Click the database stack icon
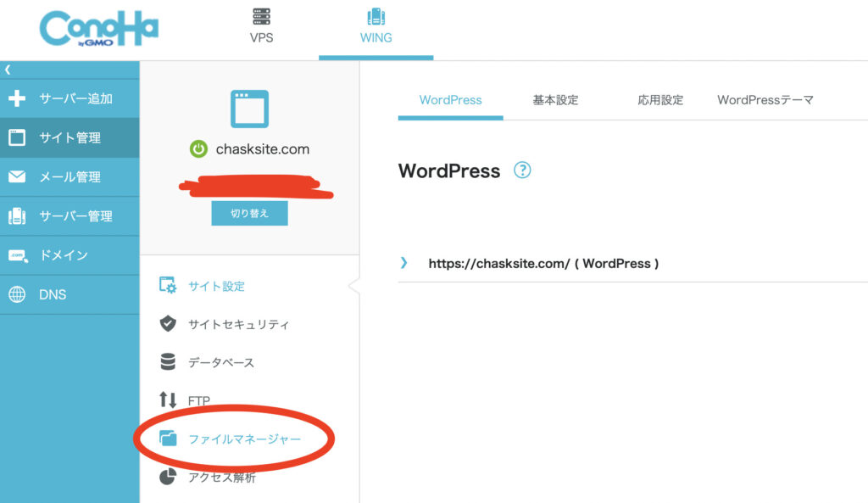 tap(168, 361)
